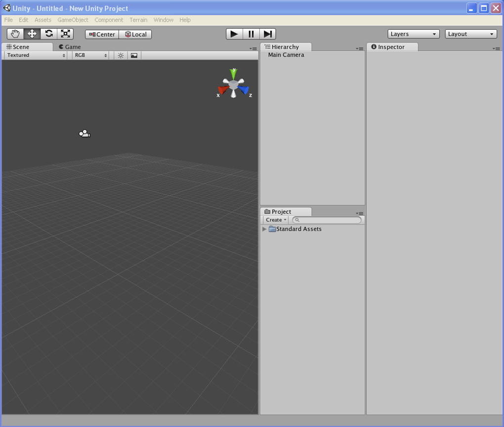Open the File menu
This screenshot has height=427, width=504.
8,20
